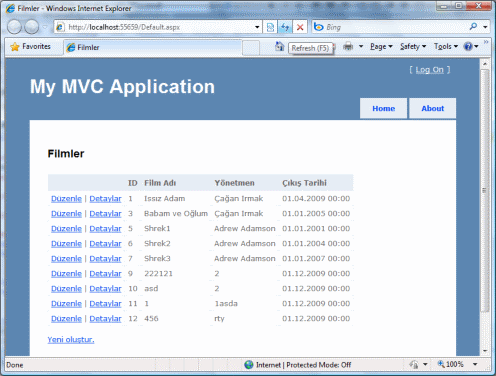This screenshot has width=496, height=376.
Task: Expand the print options dropdown arrow
Action: [361, 47]
